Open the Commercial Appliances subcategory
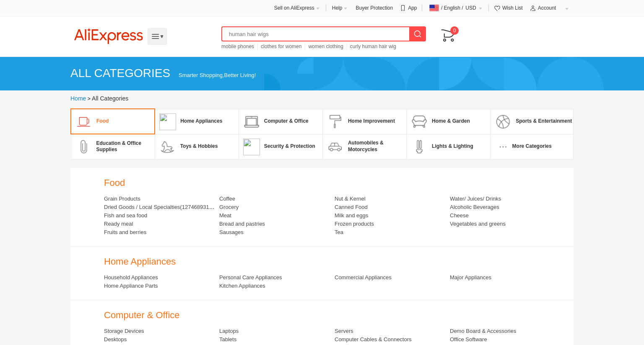The width and height of the screenshot is (644, 345). click(363, 278)
